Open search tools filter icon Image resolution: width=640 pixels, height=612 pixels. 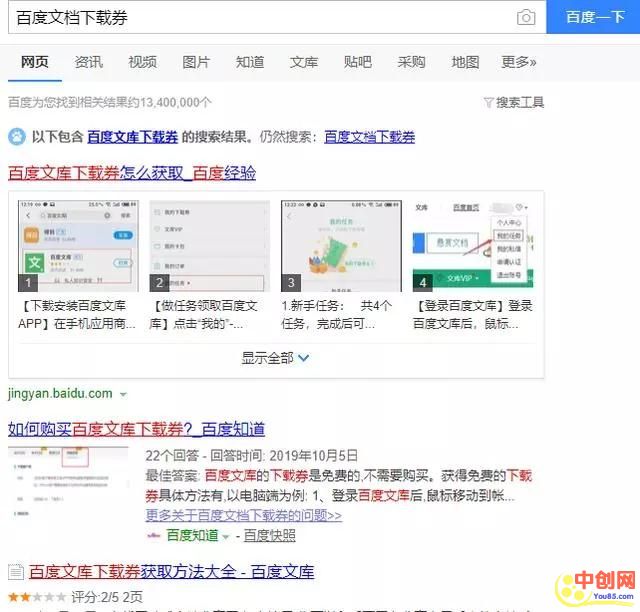pyautogui.click(x=489, y=102)
